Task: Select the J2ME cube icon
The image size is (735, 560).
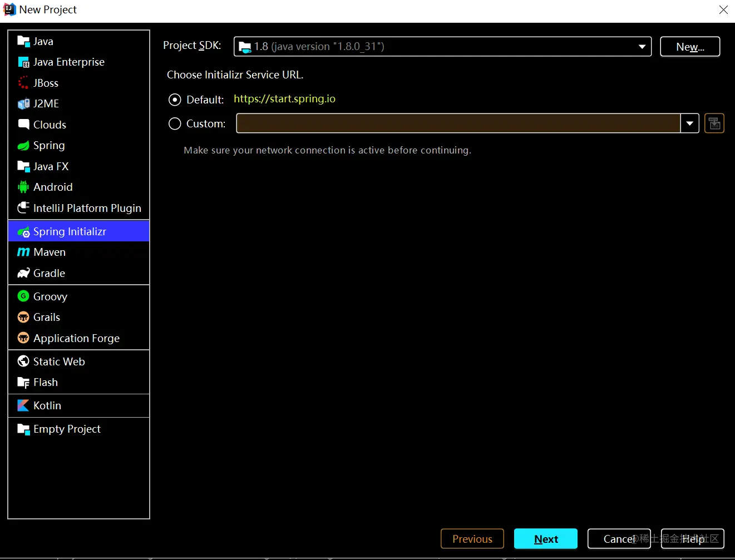Action: point(23,103)
